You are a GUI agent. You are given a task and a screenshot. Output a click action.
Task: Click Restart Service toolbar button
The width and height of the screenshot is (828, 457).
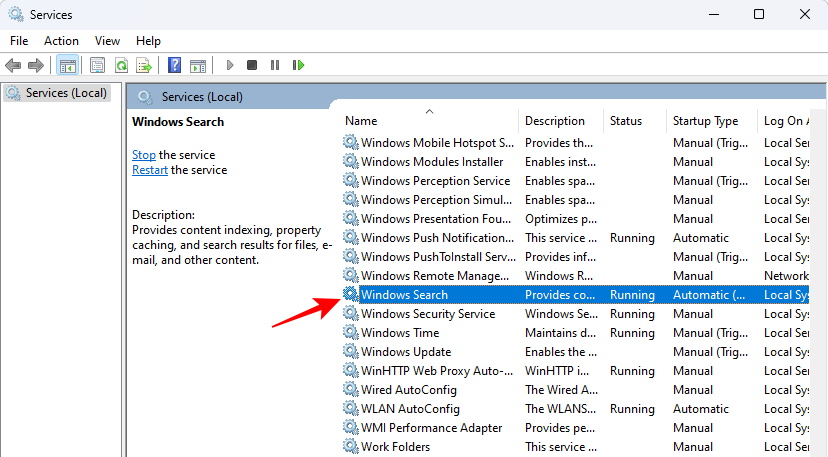coord(298,65)
